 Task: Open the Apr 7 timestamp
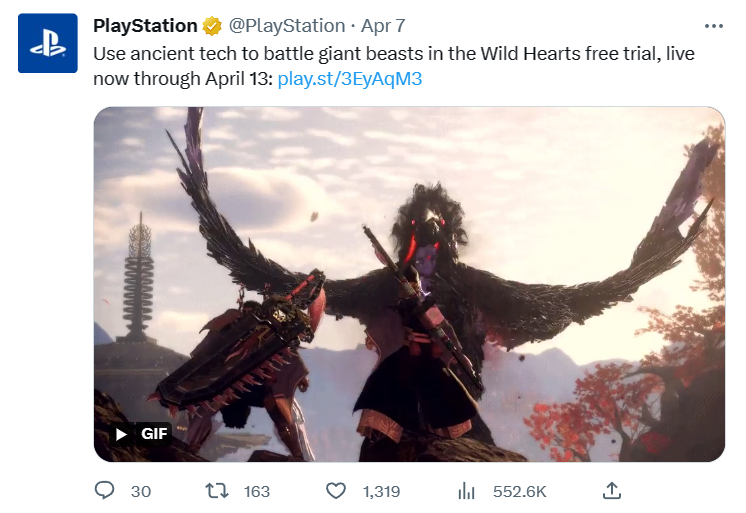(383, 26)
